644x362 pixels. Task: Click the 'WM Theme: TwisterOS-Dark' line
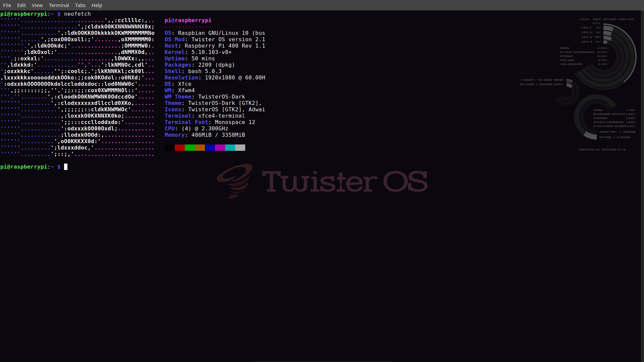[x=205, y=97]
